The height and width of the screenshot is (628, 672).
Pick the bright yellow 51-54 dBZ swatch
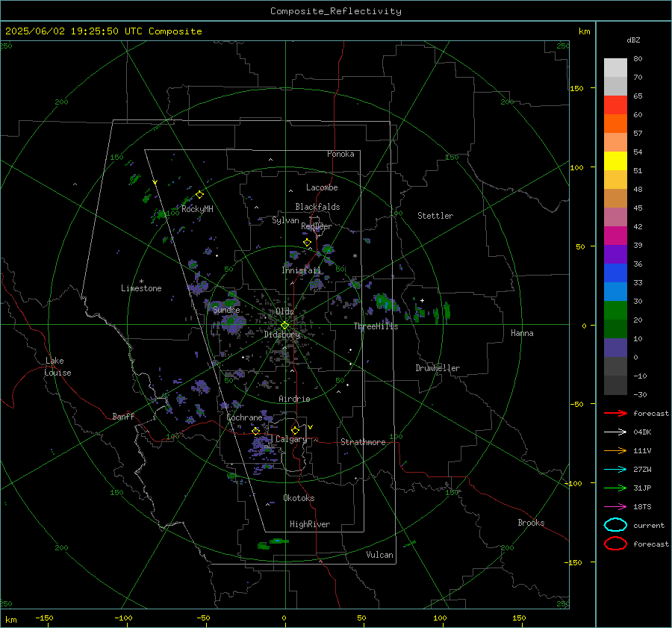pyautogui.click(x=615, y=161)
